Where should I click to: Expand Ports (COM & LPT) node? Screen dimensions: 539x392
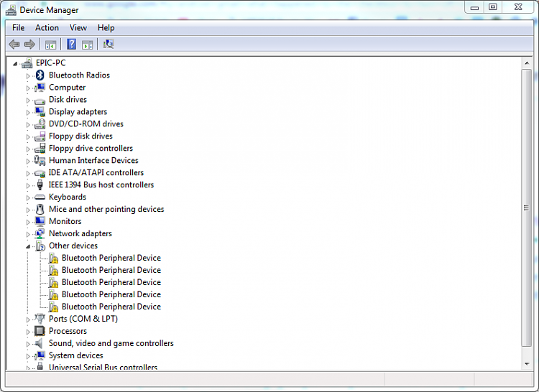(28, 319)
